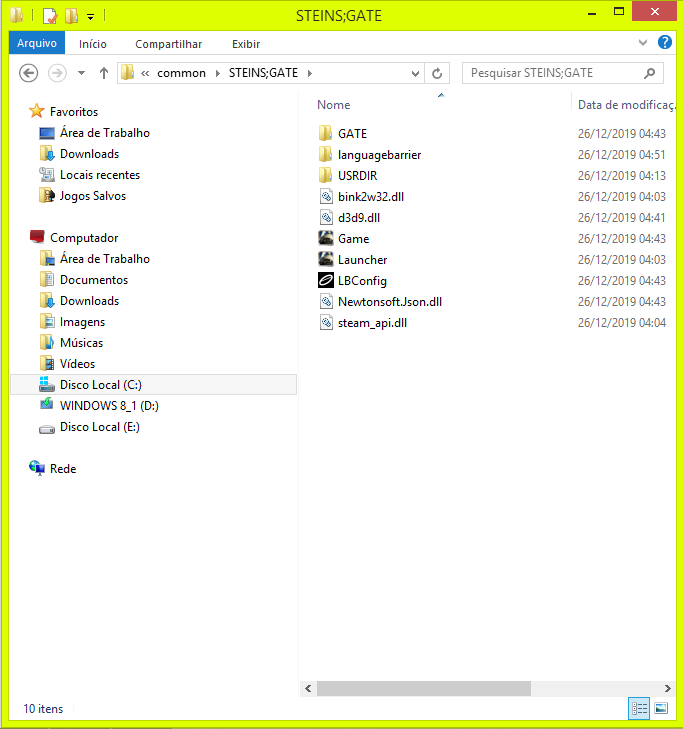
Task: Click the Rede network icon
Action: [x=37, y=468]
